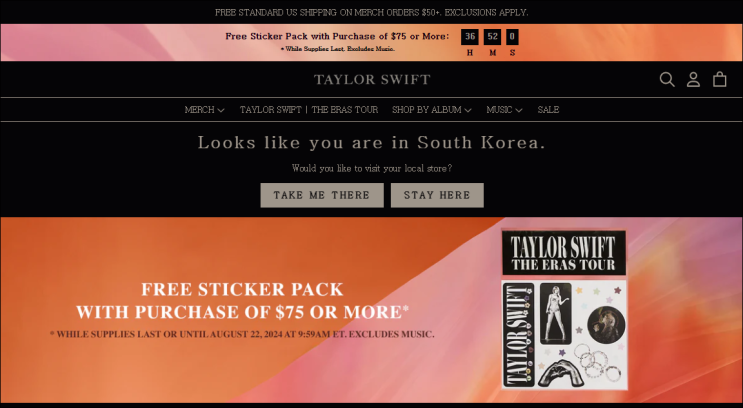Screen dimensions: 743x408
Task: Click the countdown minutes box
Action: click(492, 36)
